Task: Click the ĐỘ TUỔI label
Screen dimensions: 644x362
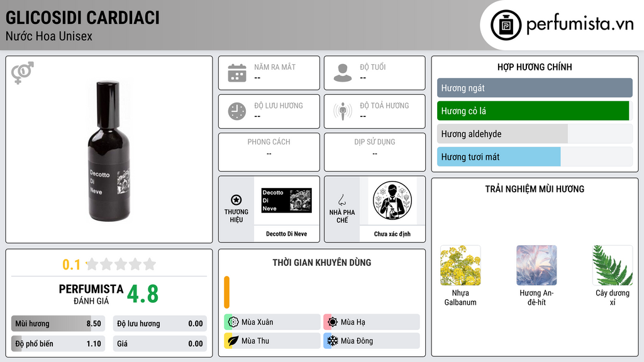Action: tap(372, 67)
